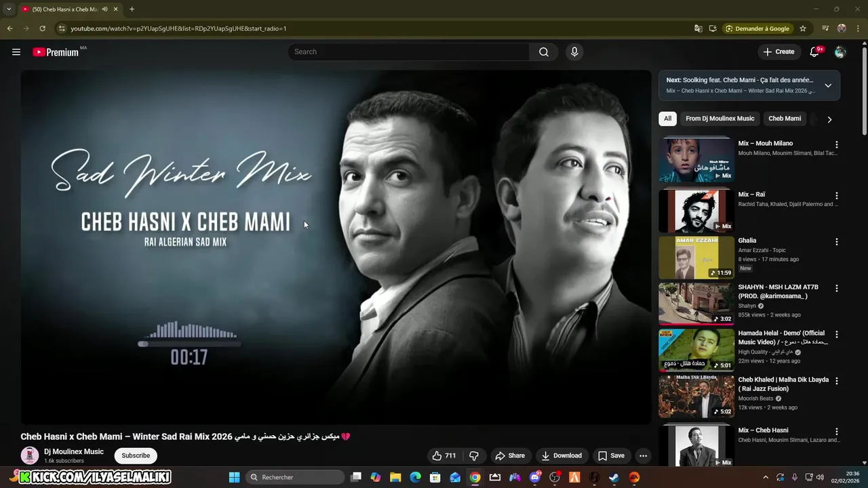The height and width of the screenshot is (488, 868).
Task: Open options for SHAHYN MSH LAZM AT7B
Action: (x=836, y=288)
